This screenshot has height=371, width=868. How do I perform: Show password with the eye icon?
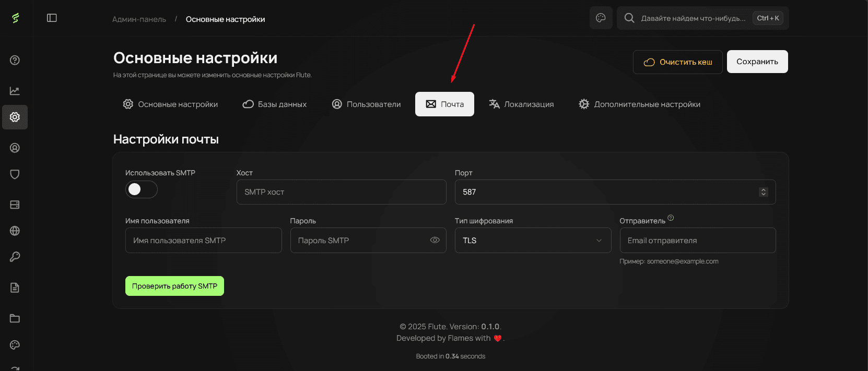(435, 240)
